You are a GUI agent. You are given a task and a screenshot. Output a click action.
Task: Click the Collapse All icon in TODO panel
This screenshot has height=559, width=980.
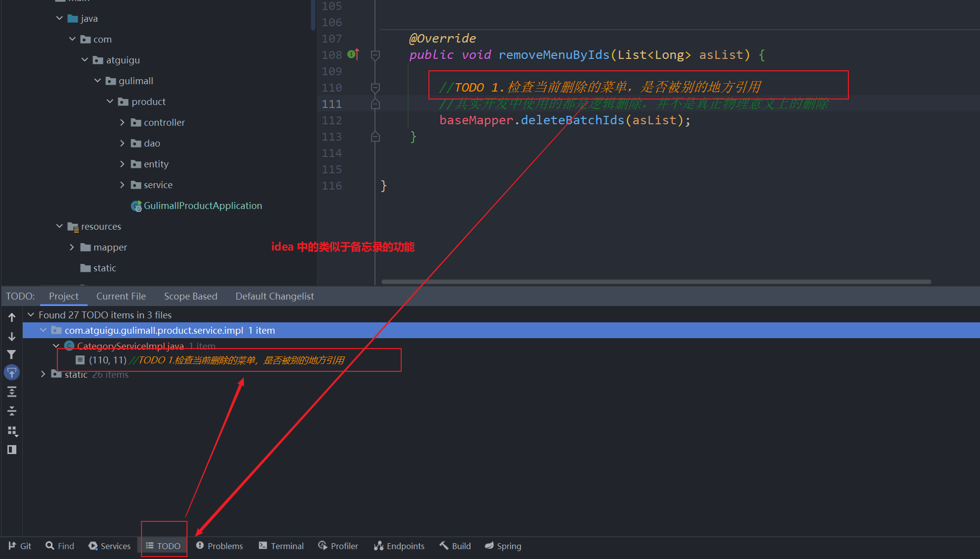click(x=12, y=411)
